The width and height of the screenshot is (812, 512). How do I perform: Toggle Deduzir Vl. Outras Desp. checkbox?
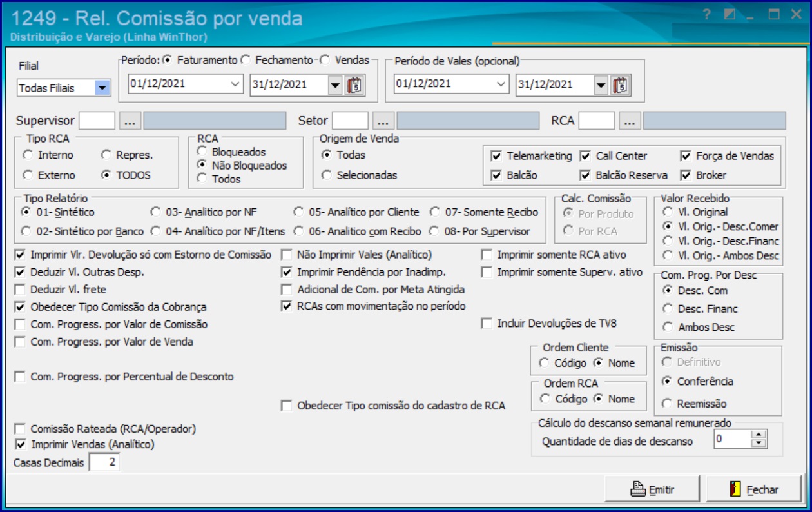(x=79, y=272)
